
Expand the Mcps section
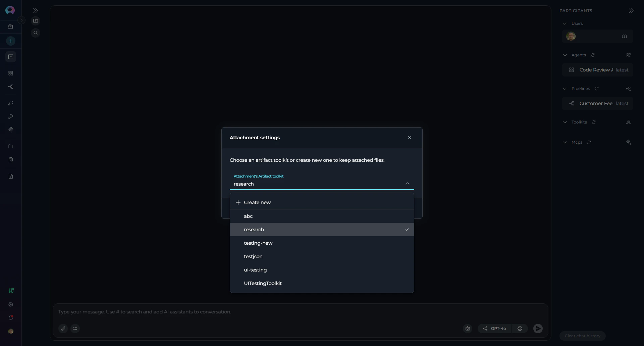pyautogui.click(x=565, y=142)
